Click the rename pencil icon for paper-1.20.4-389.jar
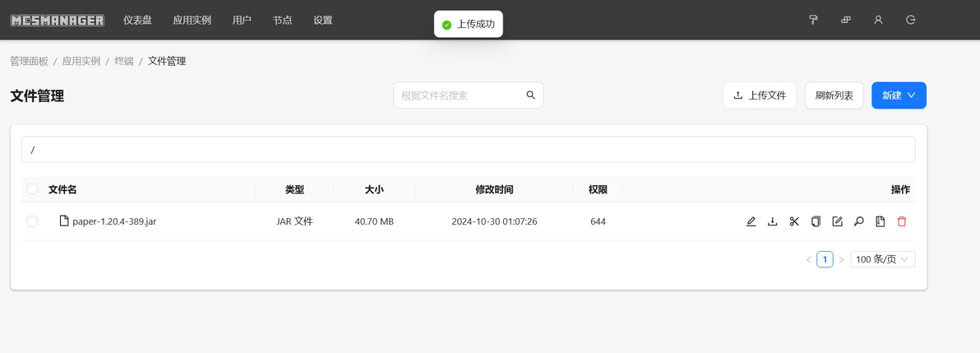Viewport: 980px width, 353px height. (751, 221)
